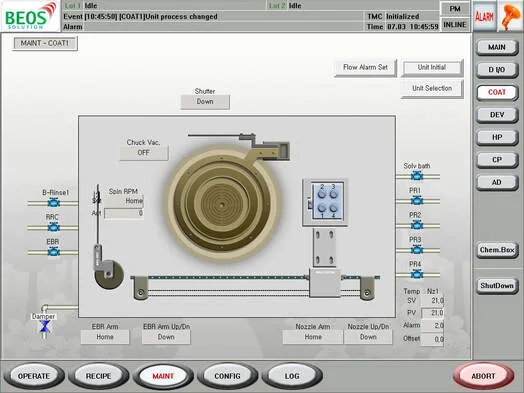
Task: Click the Temp Offset value field
Action: coord(432,339)
